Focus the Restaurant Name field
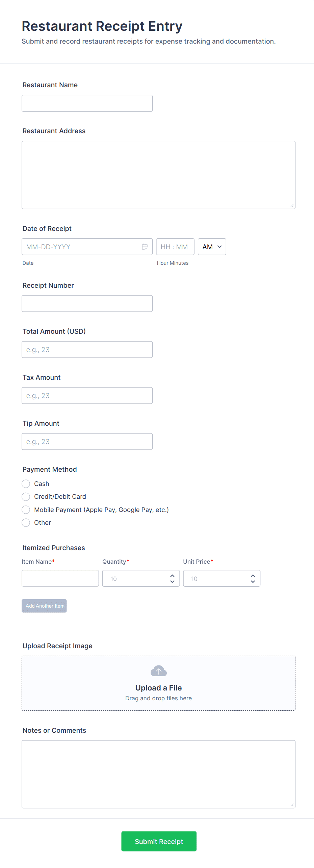The width and height of the screenshot is (314, 868). [87, 103]
